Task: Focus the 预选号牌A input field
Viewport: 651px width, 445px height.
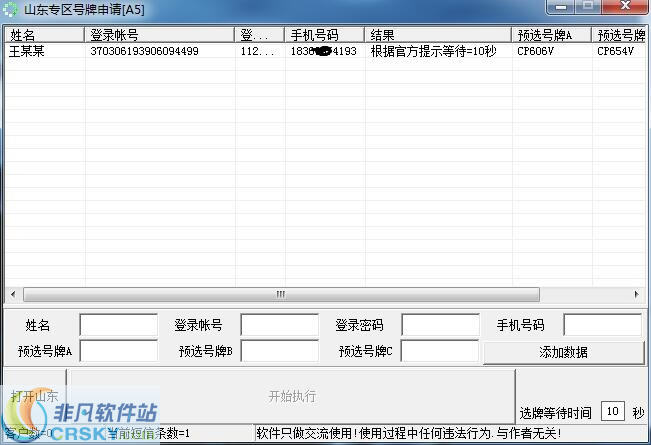Action: (118, 351)
